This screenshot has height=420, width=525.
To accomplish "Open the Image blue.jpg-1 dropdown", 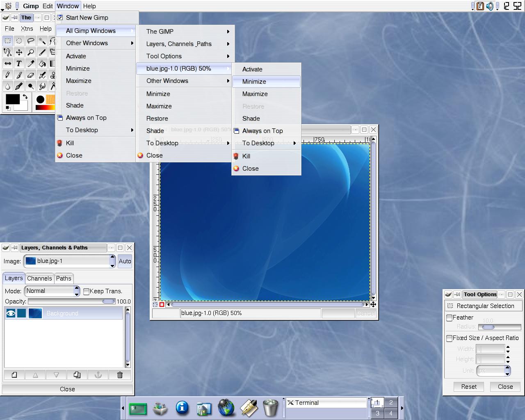I will [x=70, y=261].
